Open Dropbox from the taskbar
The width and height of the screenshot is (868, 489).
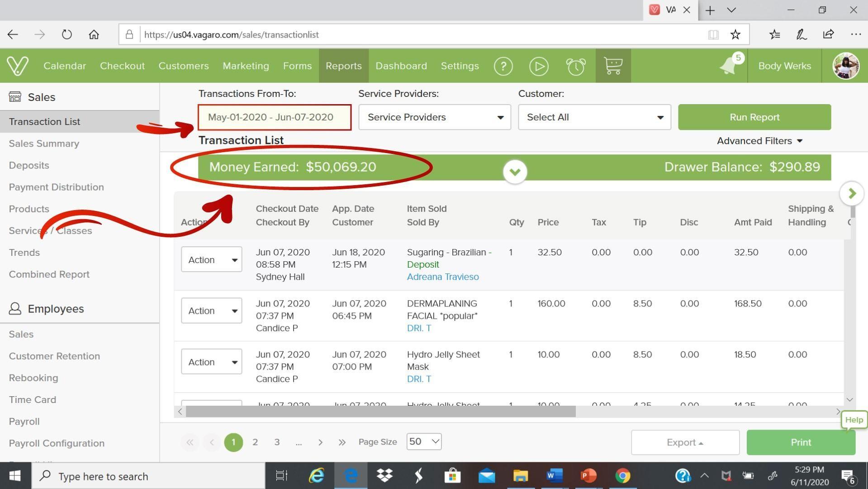384,476
